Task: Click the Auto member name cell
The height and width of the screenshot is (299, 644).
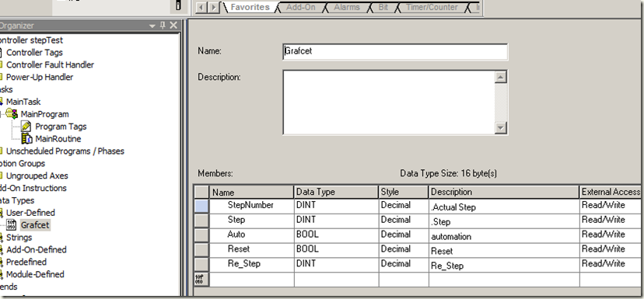Action: pos(252,235)
